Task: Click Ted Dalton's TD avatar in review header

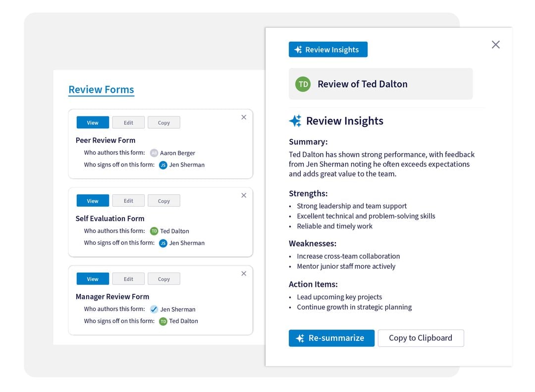Action: pyautogui.click(x=303, y=84)
